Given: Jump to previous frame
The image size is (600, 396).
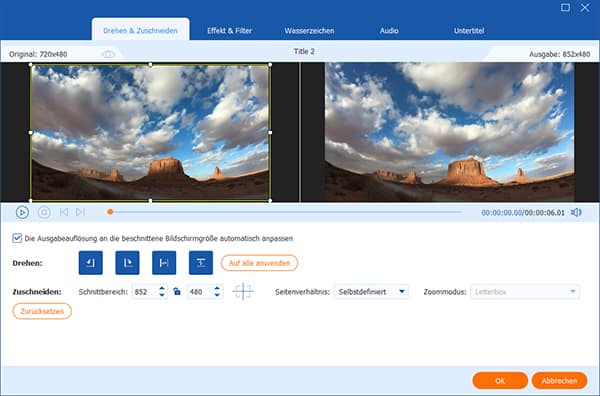Looking at the screenshot, I should (x=64, y=212).
